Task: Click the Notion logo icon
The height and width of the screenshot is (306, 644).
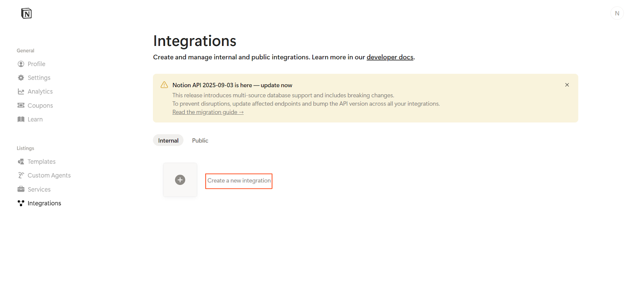Action: click(x=26, y=13)
